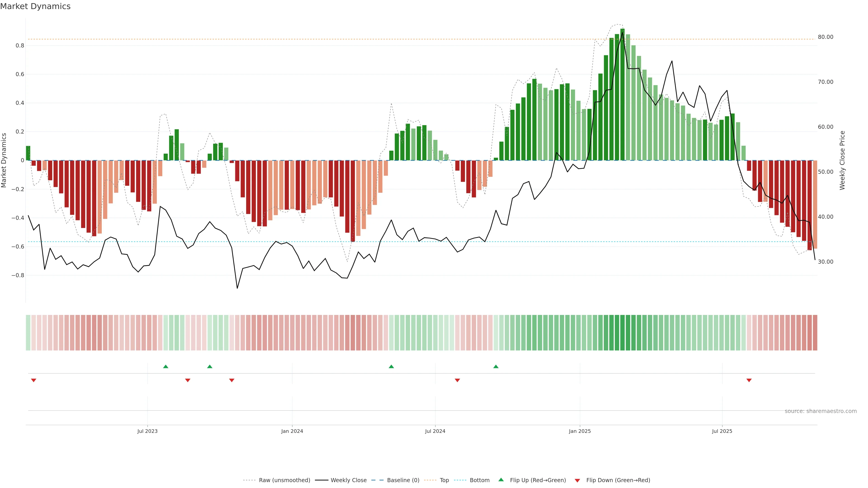Click the Market Dynamics chart title

(x=35, y=6)
